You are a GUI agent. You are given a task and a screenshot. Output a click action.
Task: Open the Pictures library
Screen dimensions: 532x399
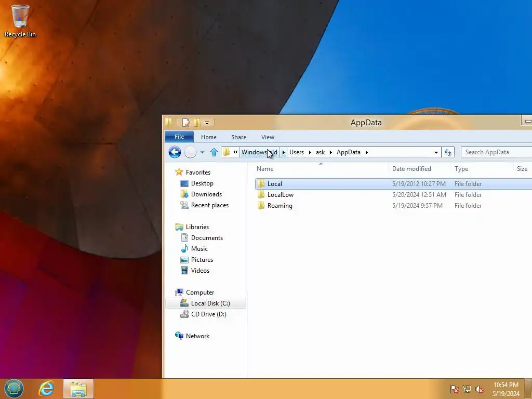click(202, 260)
